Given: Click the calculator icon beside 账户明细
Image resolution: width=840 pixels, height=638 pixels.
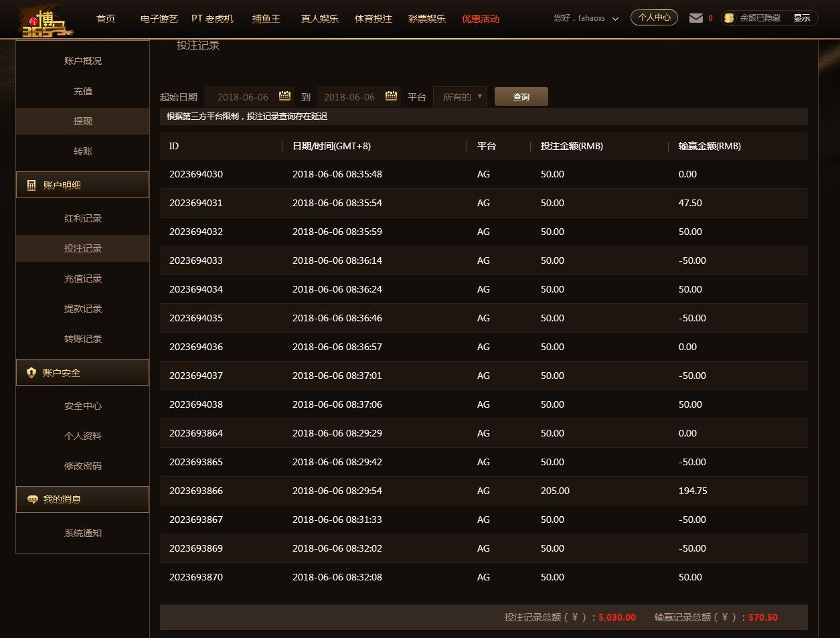Looking at the screenshot, I should click(x=31, y=185).
